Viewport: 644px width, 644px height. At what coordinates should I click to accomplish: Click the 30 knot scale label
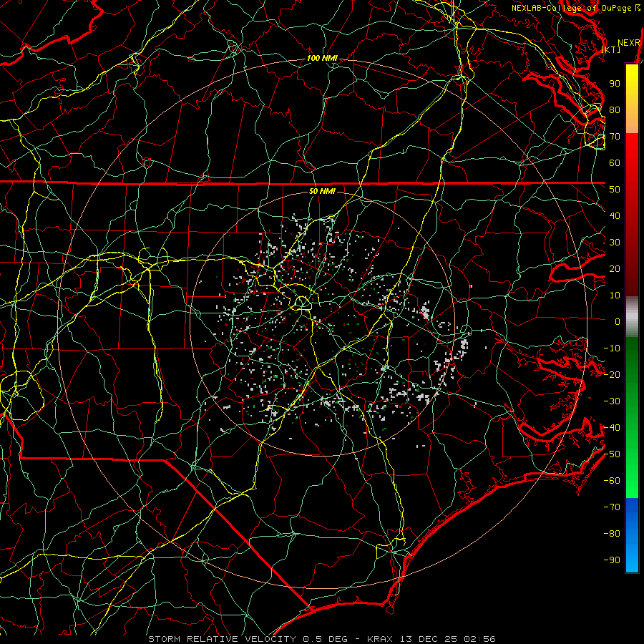[615, 243]
